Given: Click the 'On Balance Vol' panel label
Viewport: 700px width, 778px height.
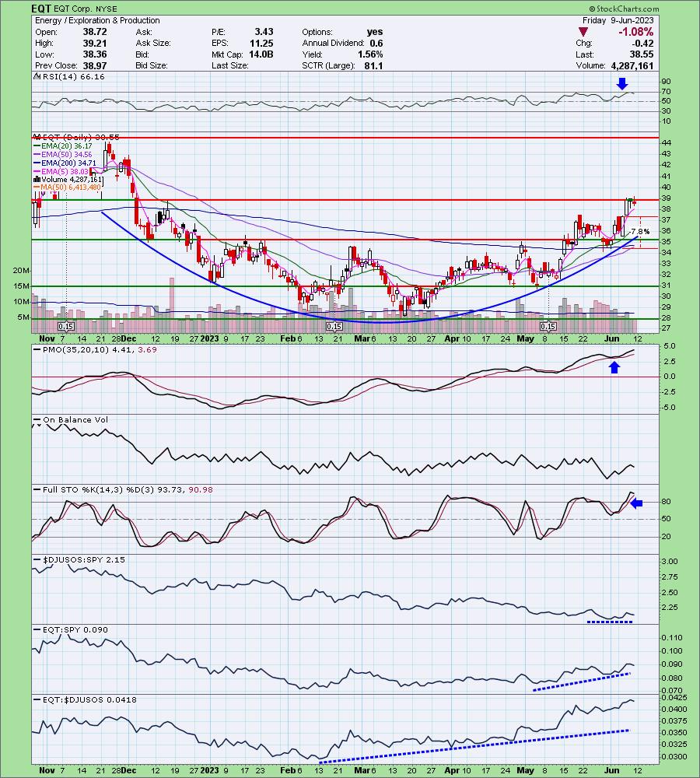Looking at the screenshot, I should [75, 420].
